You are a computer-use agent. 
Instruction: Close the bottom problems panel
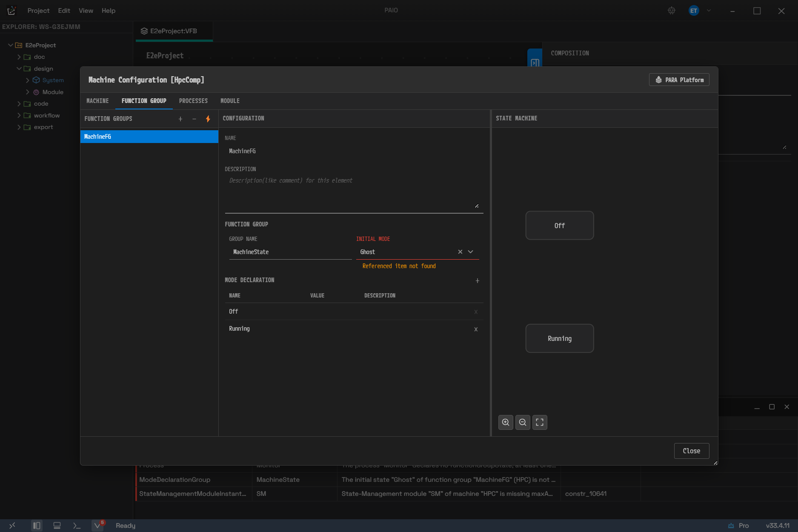787,407
